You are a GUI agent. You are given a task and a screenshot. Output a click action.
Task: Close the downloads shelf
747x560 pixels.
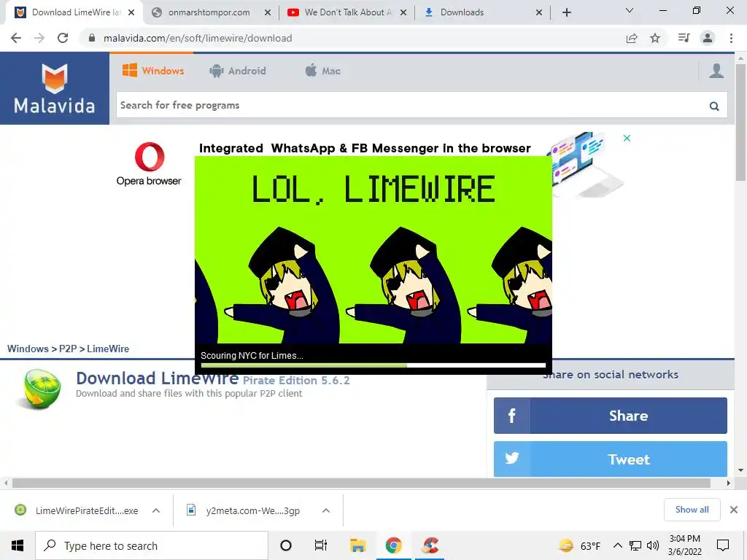[734, 510]
